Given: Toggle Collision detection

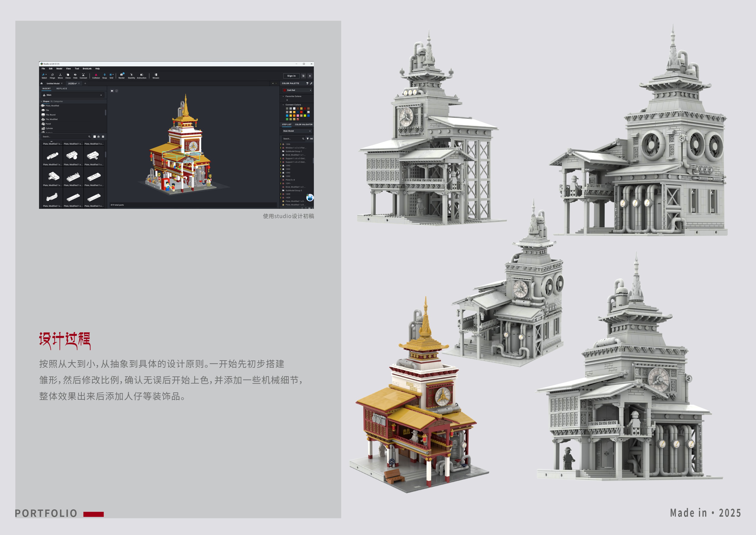Looking at the screenshot, I should [x=96, y=76].
